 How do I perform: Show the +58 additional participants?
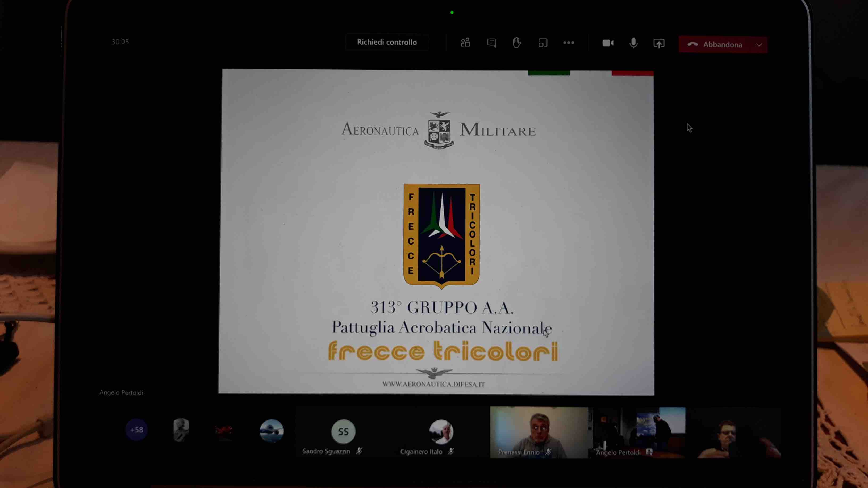click(136, 430)
